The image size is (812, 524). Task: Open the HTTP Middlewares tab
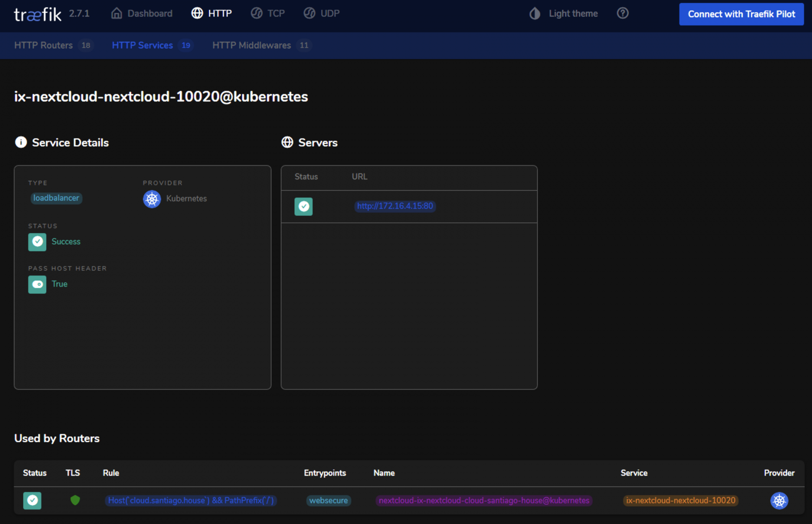pyautogui.click(x=251, y=45)
